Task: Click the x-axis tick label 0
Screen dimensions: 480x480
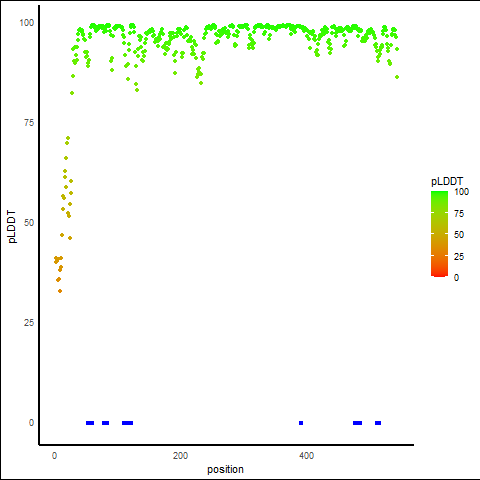Action: [x=54, y=456]
